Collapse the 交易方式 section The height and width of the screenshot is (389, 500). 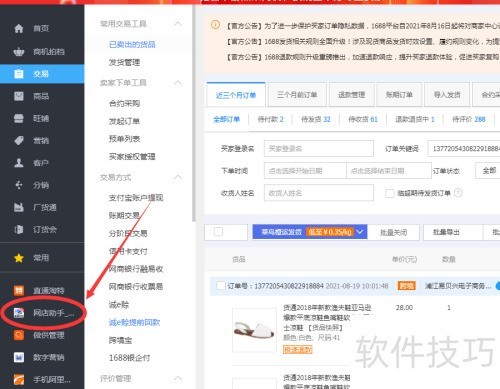(x=178, y=177)
